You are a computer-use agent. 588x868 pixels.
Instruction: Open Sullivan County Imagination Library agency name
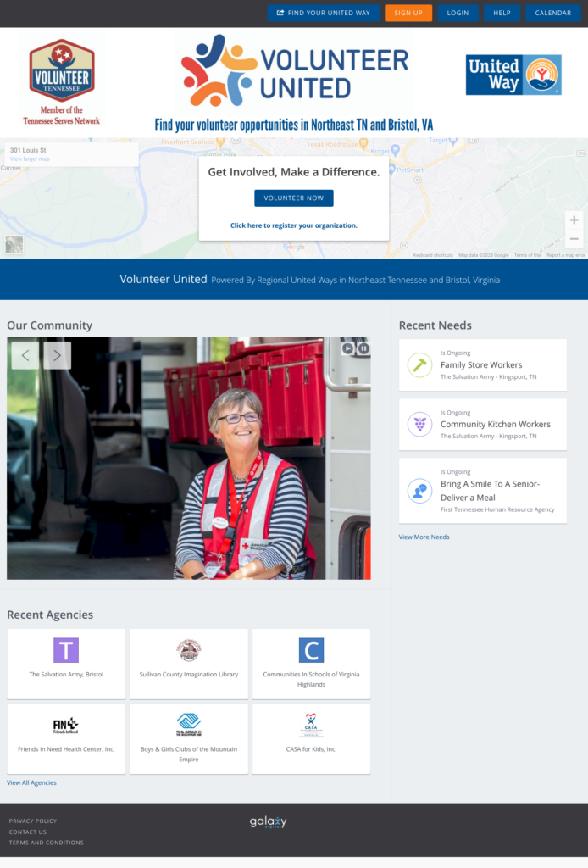coord(189,674)
